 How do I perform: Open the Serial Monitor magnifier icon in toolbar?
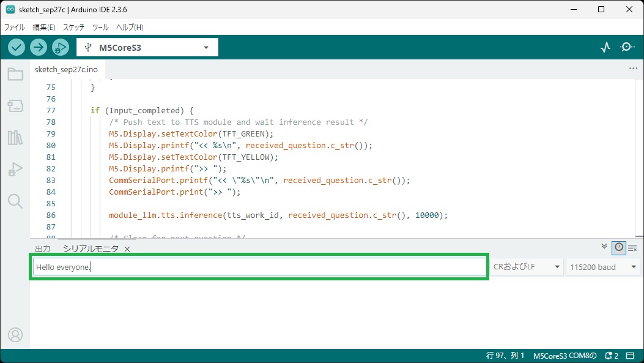click(627, 47)
